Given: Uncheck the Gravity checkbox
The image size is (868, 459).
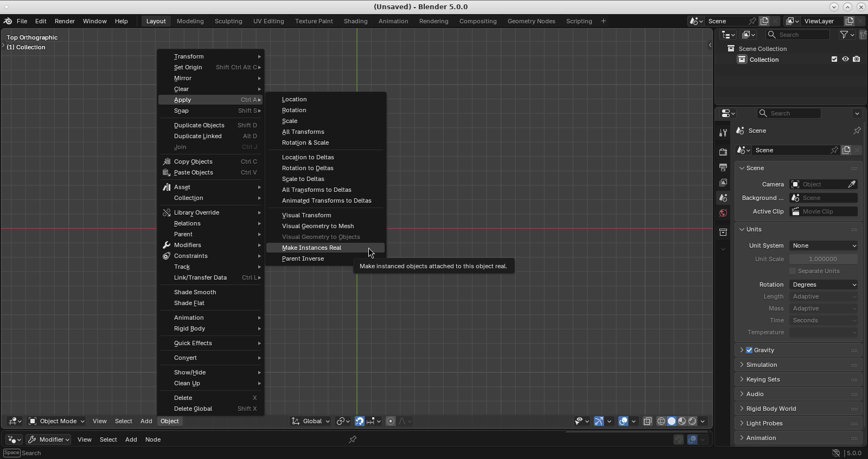Looking at the screenshot, I should point(749,350).
